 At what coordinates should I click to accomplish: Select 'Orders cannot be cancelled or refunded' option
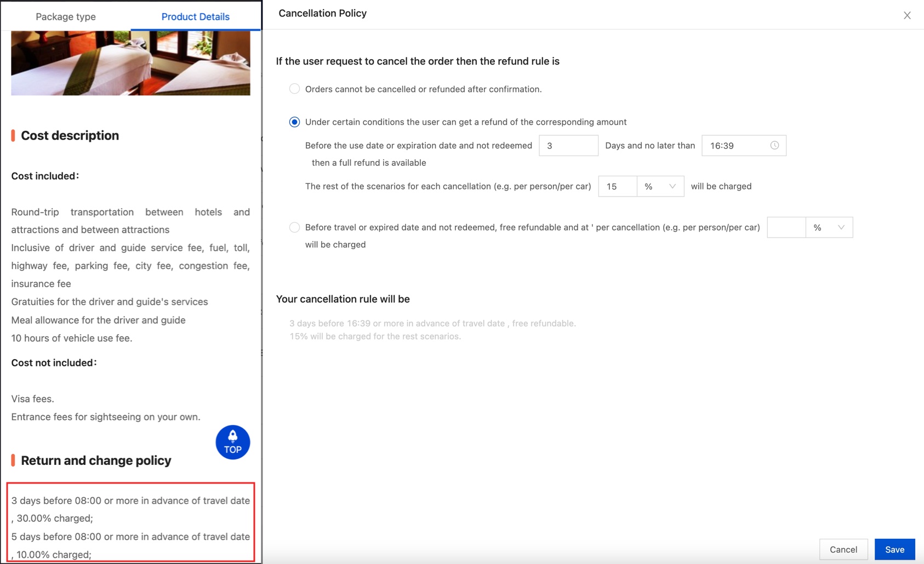(x=295, y=89)
